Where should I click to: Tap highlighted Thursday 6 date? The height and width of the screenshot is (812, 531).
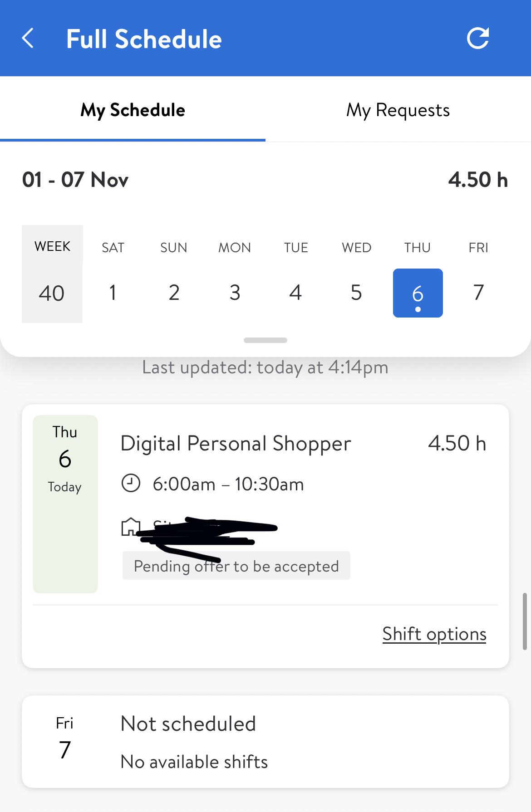click(418, 293)
